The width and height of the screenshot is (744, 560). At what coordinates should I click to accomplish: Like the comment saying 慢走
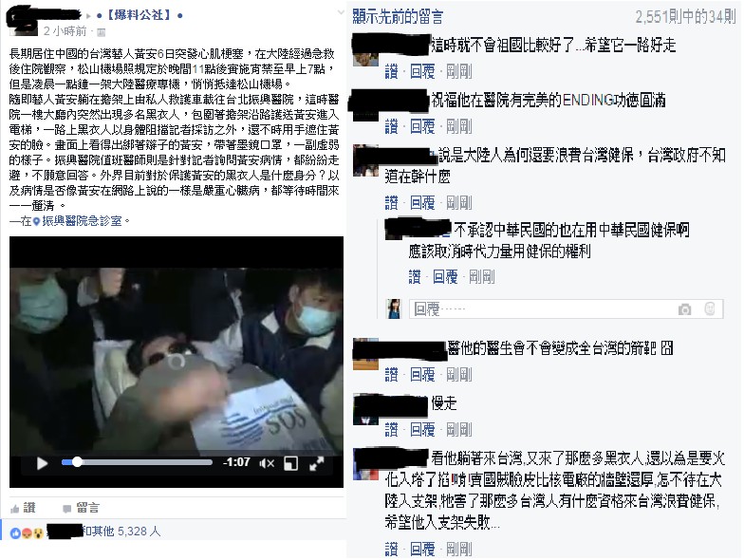point(391,429)
